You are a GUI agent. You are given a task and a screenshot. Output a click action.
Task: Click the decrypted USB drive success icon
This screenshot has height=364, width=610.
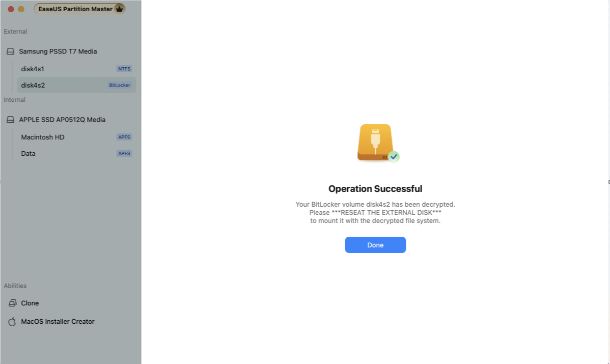[377, 143]
